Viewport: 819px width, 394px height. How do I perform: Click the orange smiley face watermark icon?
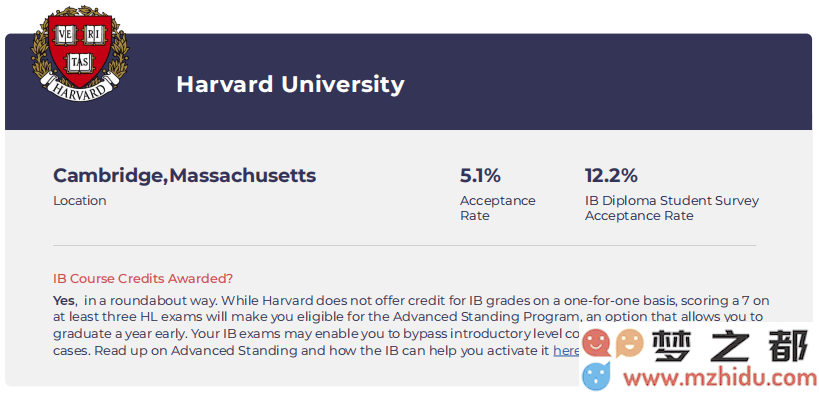(x=629, y=342)
